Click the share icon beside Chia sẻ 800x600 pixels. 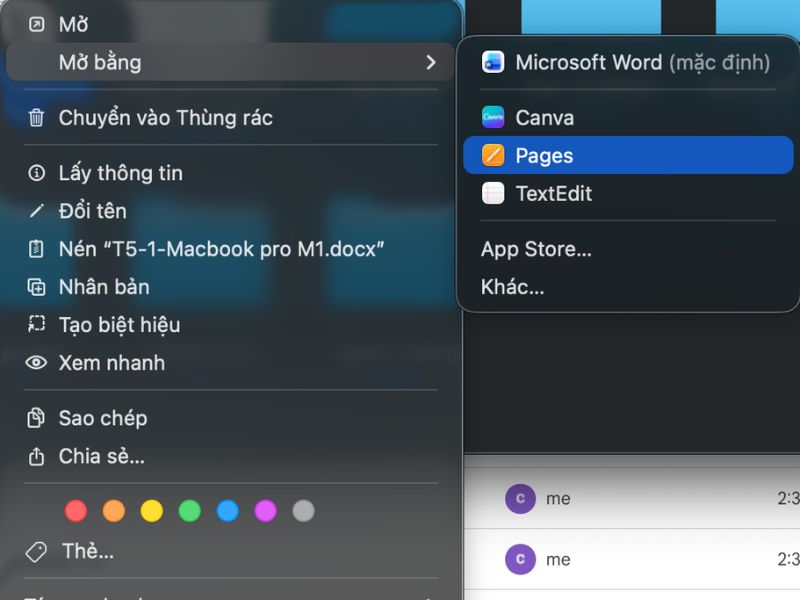point(36,456)
